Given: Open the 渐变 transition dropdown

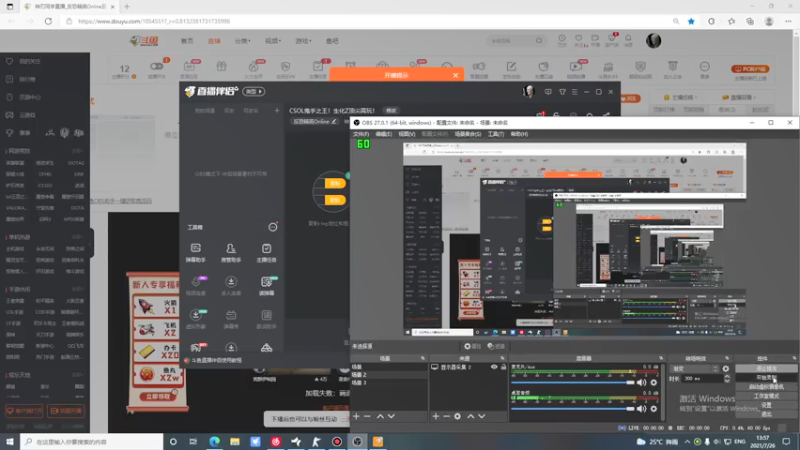Looking at the screenshot, I should pos(695,368).
